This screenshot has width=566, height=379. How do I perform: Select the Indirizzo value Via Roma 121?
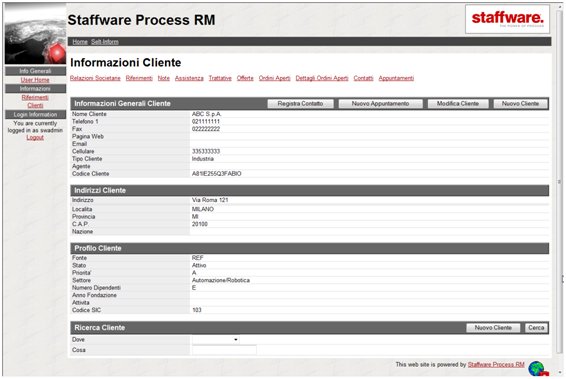[210, 200]
